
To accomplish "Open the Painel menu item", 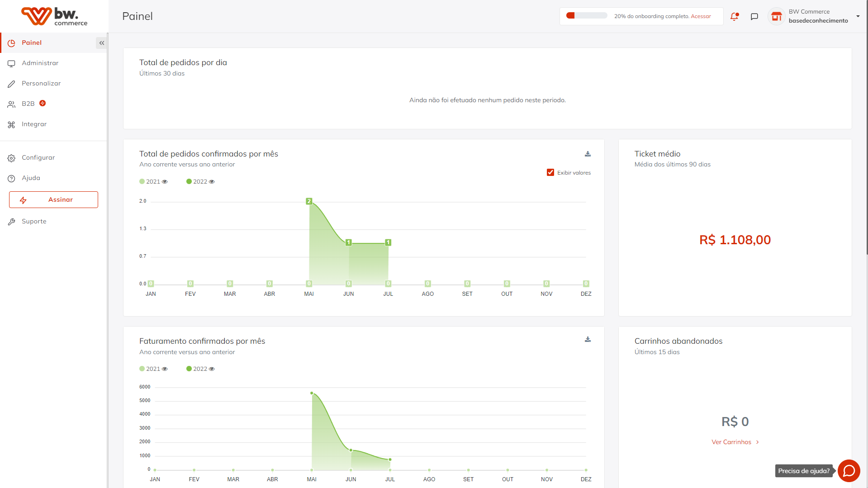I will (53, 43).
